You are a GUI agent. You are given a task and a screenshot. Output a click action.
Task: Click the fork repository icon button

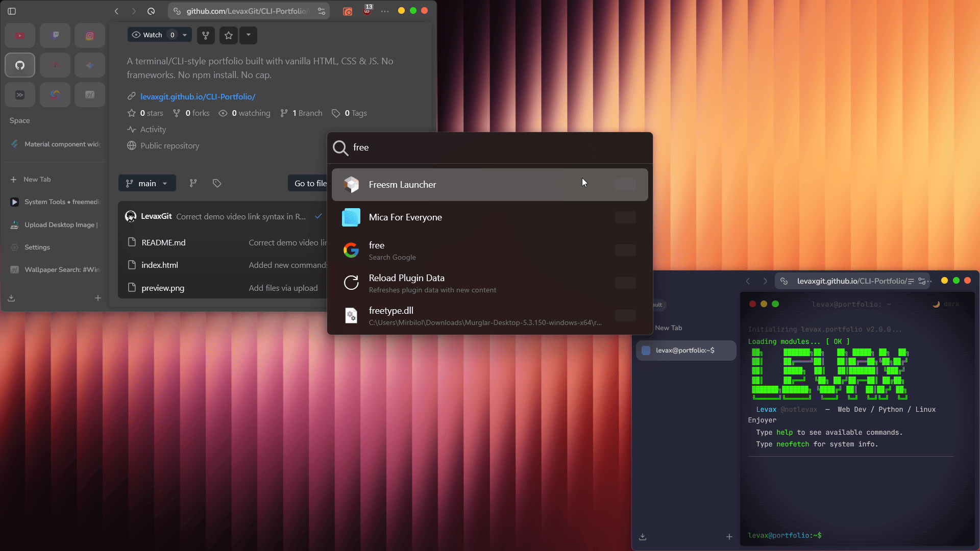(206, 35)
